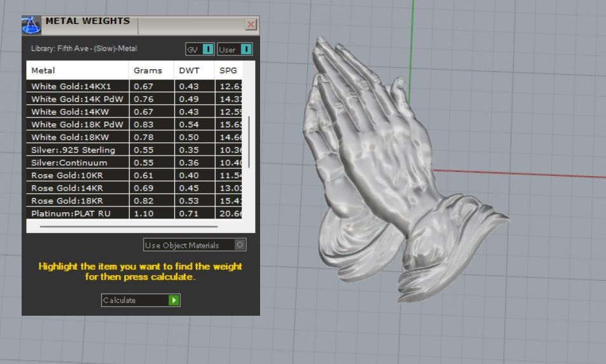
Task: Select the Silver:.925 Sterling row
Action: pyautogui.click(x=134, y=150)
